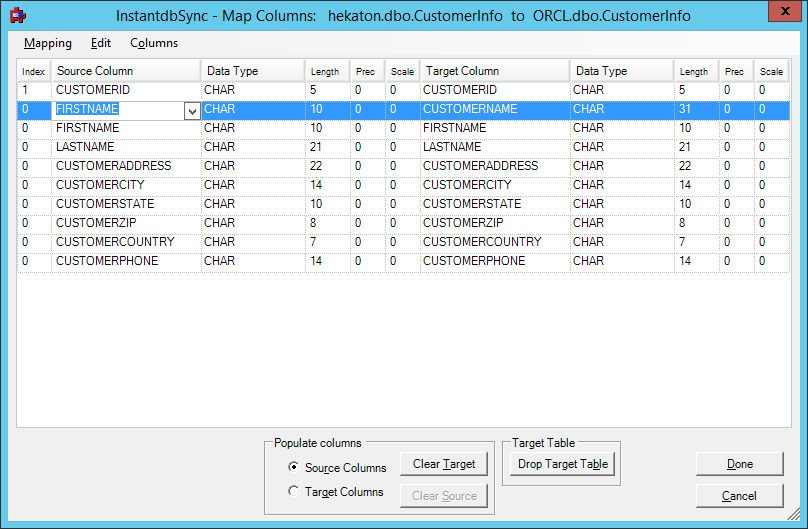Select source cell CUSTOMERADDRESS
The width and height of the screenshot is (808, 529).
pyautogui.click(x=126, y=166)
